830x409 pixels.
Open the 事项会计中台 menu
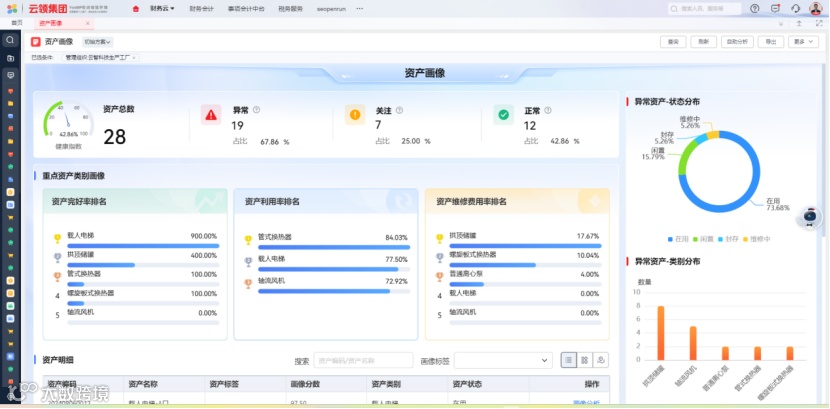(x=246, y=9)
